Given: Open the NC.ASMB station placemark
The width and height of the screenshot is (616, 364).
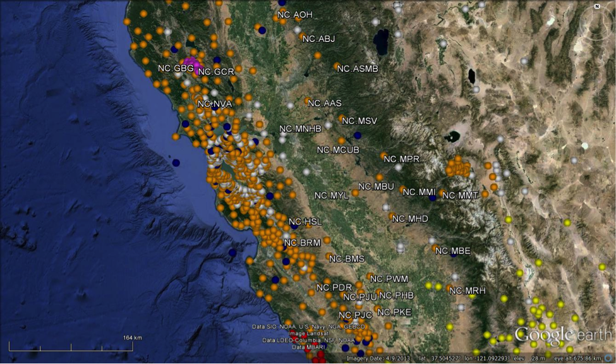Looking at the screenshot, I should 337,66.
